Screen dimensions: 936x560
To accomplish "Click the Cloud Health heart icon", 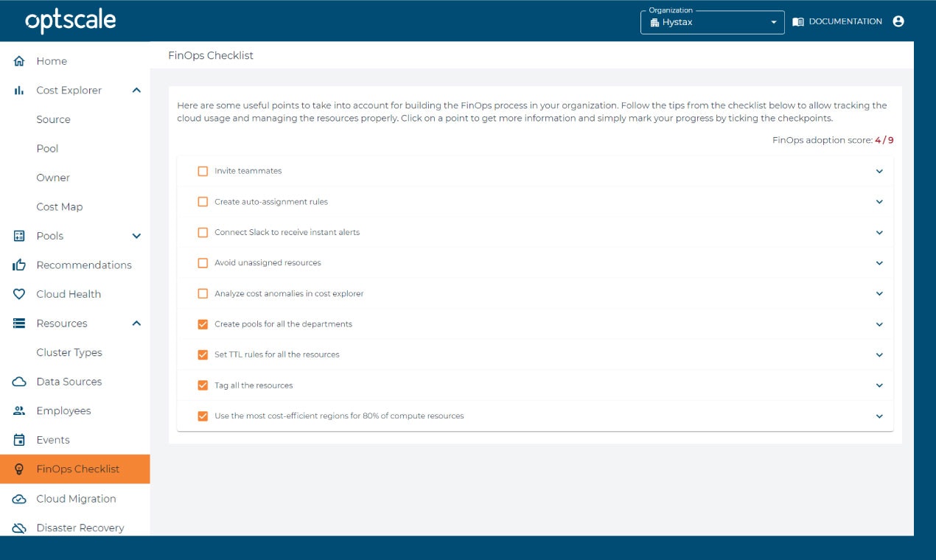I will (19, 294).
